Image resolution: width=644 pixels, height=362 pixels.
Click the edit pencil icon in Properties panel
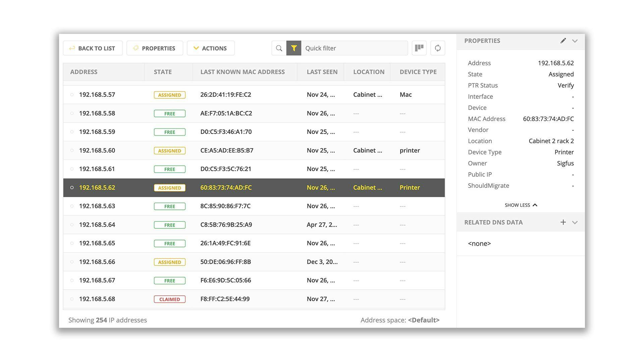tap(562, 41)
